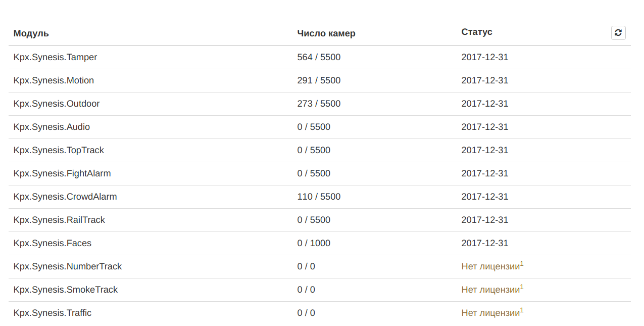Screen dimensions: 644x326
Task: Click the 564 / 5500 camera count
Action: pos(319,57)
